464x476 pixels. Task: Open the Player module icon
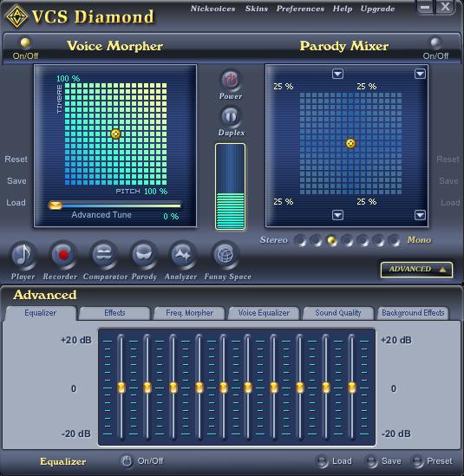tap(23, 255)
